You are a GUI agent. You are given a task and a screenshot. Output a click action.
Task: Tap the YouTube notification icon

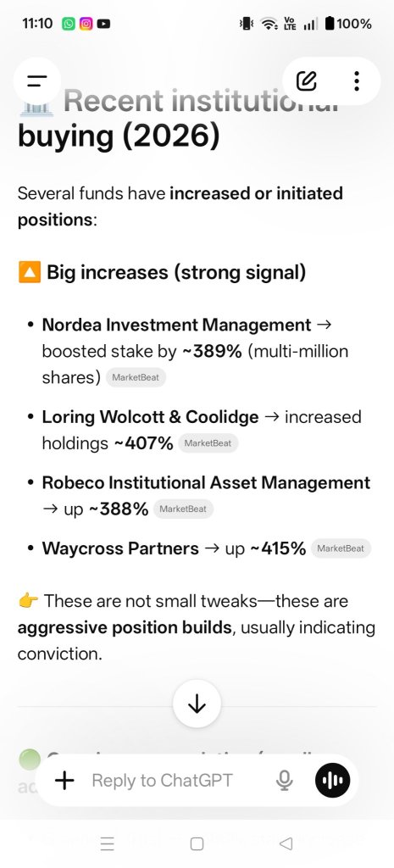103,24
